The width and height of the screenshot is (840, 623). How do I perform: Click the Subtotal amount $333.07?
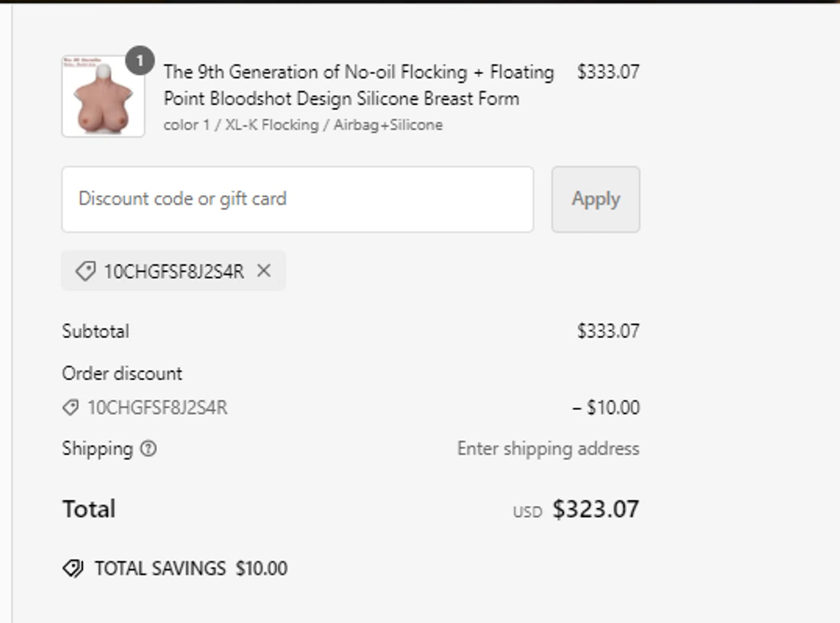pyautogui.click(x=608, y=331)
